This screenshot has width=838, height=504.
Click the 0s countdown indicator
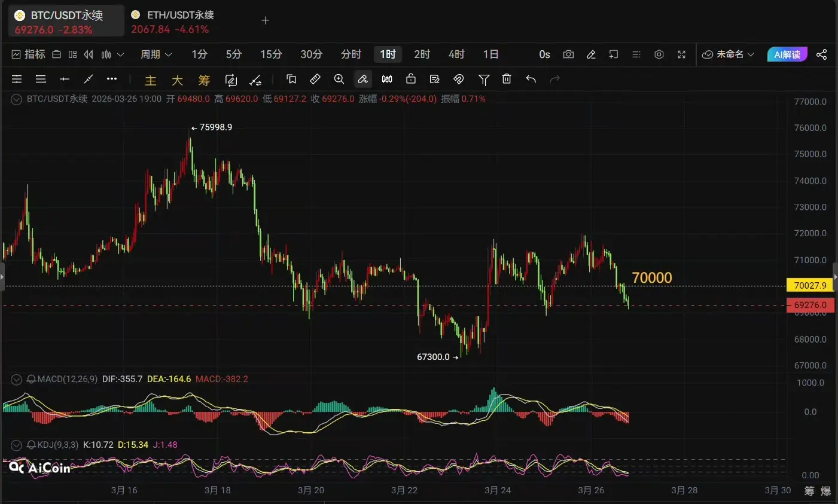click(x=544, y=54)
